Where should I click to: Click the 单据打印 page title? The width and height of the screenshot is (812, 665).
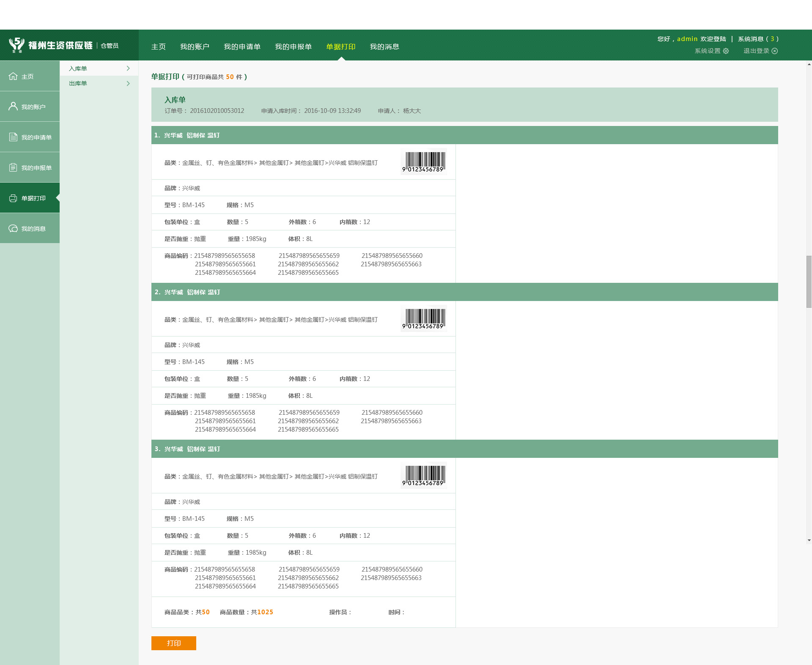click(x=165, y=77)
